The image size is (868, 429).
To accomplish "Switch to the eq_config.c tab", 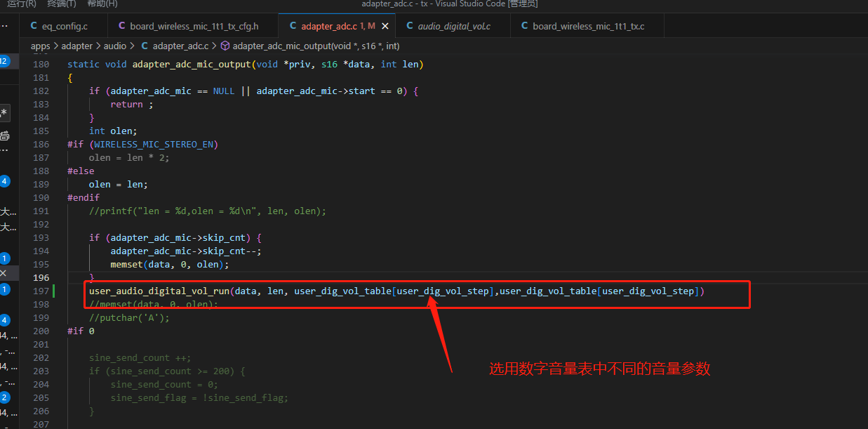I will coord(64,26).
